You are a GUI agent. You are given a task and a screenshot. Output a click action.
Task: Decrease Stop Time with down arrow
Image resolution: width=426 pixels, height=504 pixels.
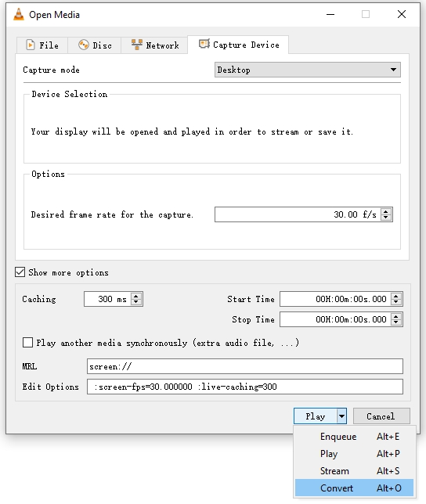396,322
